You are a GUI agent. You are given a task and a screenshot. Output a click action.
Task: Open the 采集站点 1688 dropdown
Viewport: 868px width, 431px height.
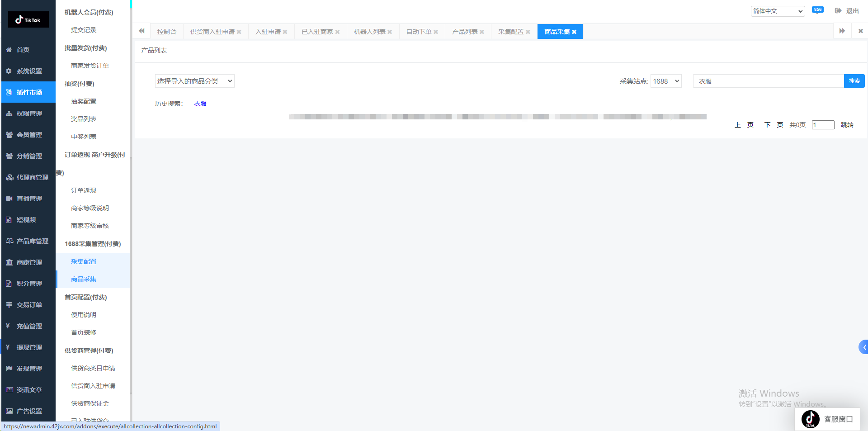pos(665,81)
